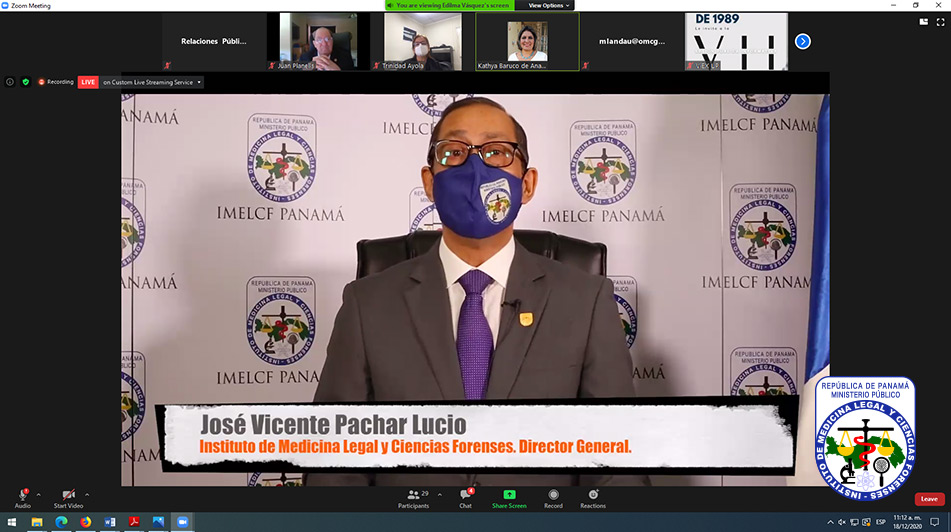Image resolution: width=951 pixels, height=532 pixels.
Task: Open the Windows notification center
Action: pyautogui.click(x=935, y=522)
